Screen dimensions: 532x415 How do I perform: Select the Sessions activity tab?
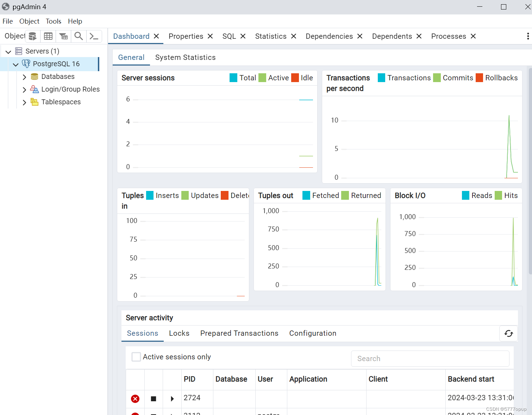click(x=143, y=333)
